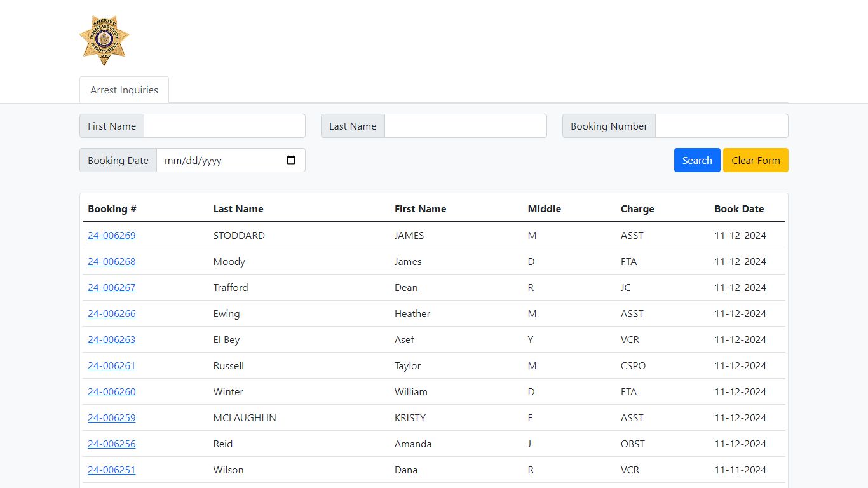
Task: Click the Booking Date field label
Action: click(x=118, y=160)
